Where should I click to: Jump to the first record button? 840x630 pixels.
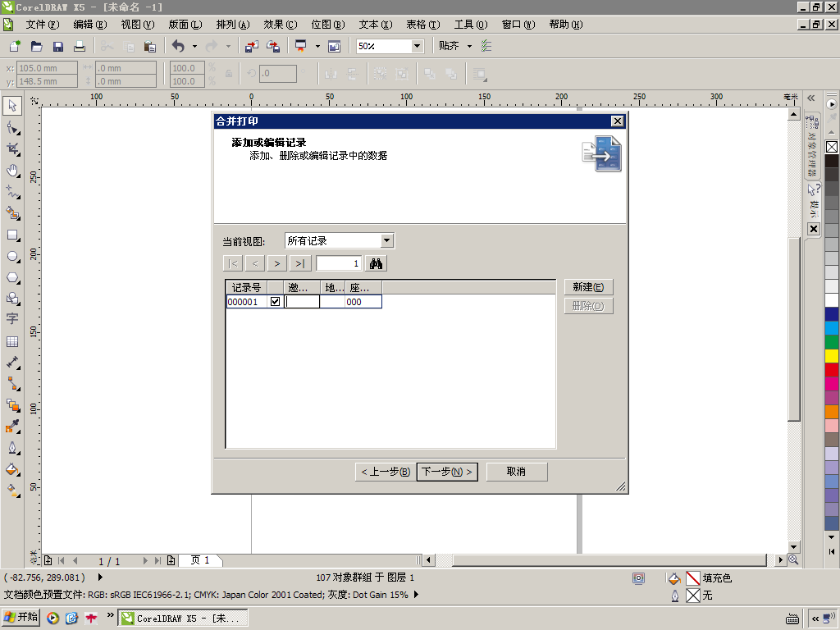click(233, 263)
